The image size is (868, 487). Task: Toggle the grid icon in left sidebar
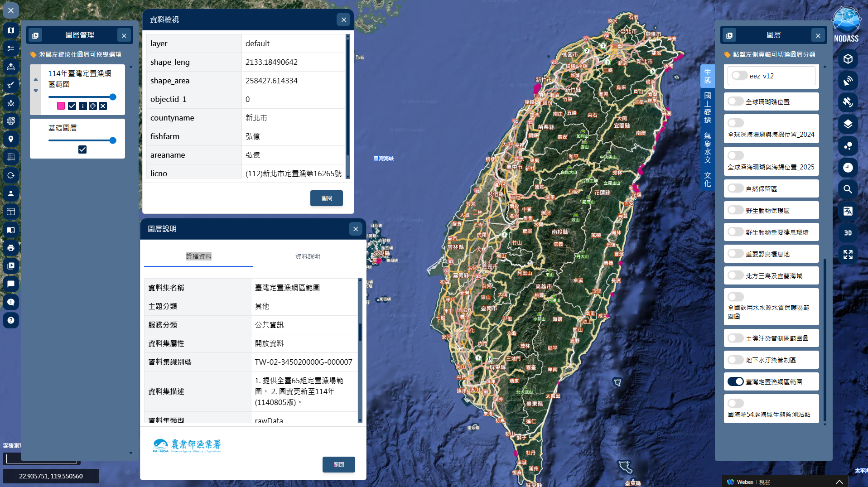(x=11, y=157)
